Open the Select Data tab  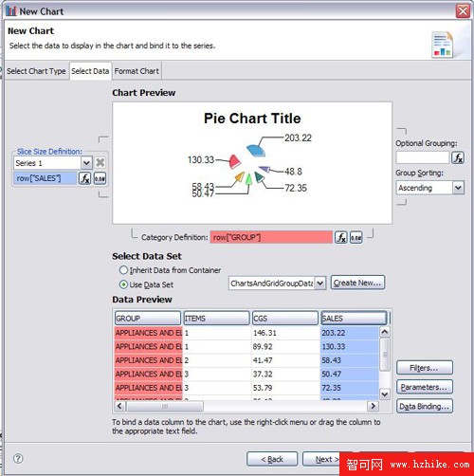coord(90,71)
